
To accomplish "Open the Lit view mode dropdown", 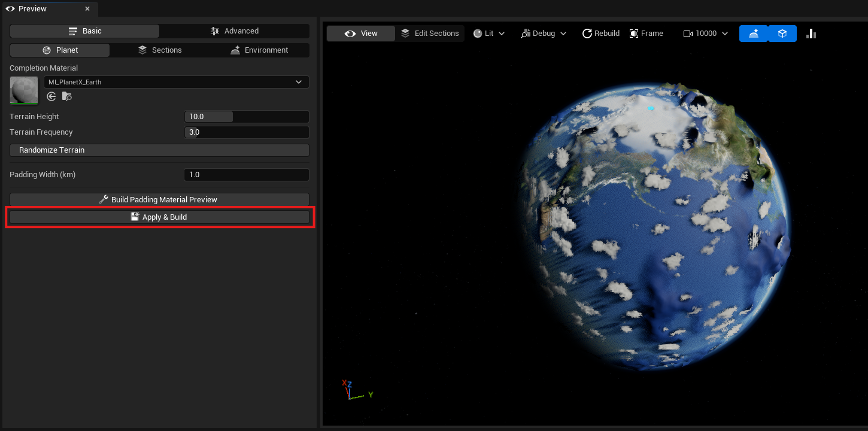I will point(489,34).
